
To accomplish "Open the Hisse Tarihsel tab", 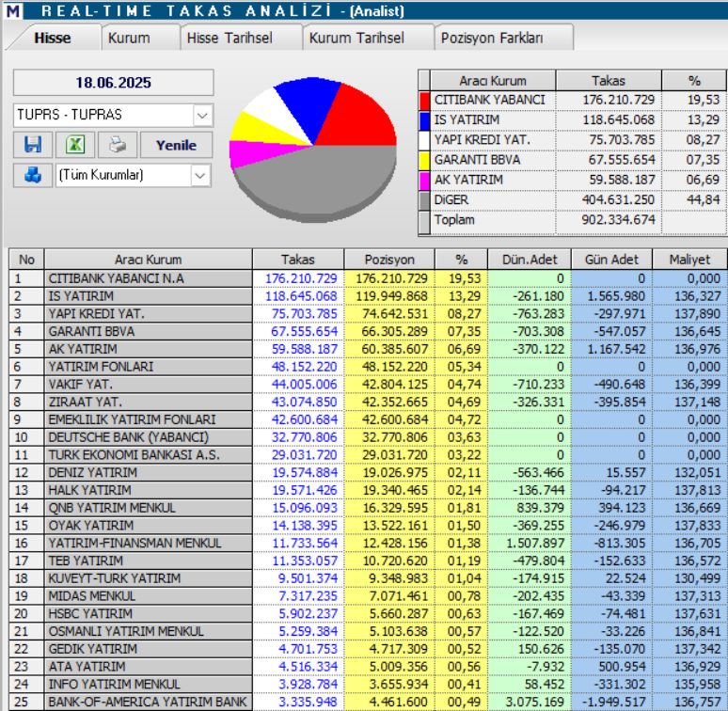I will [229, 38].
